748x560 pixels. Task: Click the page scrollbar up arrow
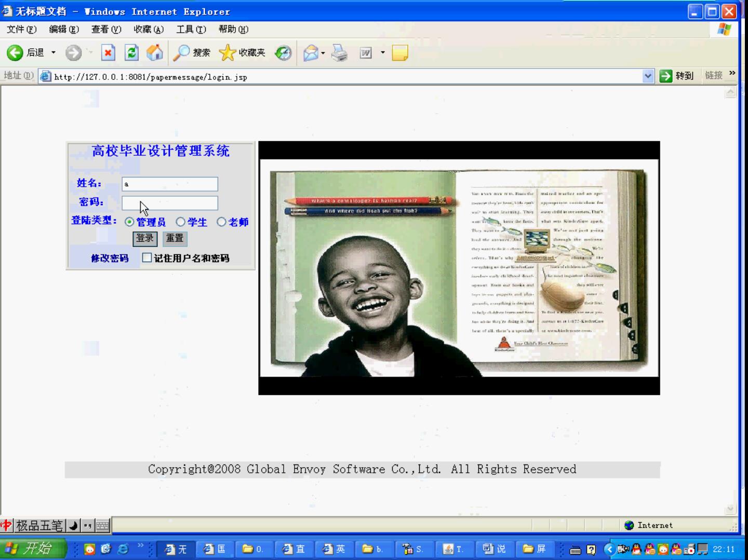pos(730,92)
